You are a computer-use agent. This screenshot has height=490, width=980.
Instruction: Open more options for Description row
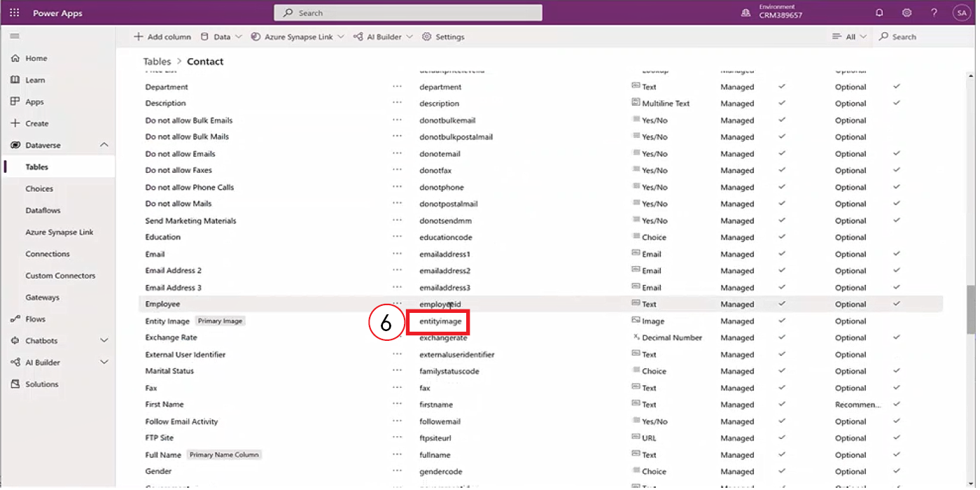click(x=398, y=103)
